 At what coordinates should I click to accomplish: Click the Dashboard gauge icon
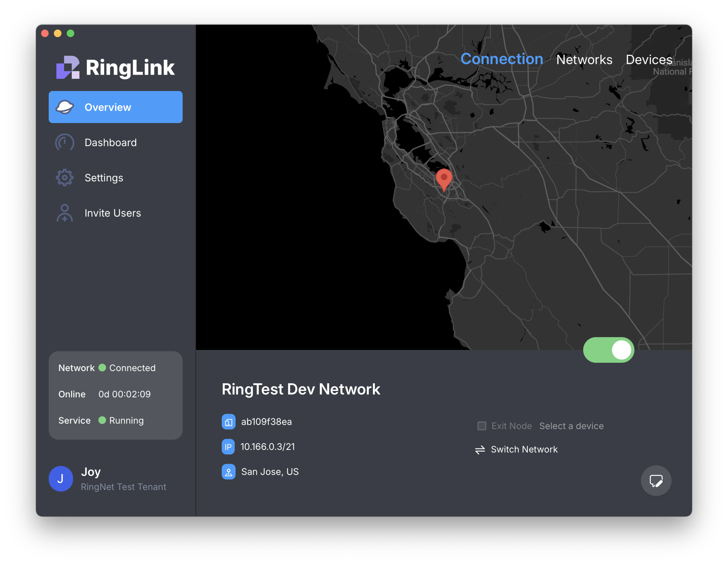click(x=65, y=142)
